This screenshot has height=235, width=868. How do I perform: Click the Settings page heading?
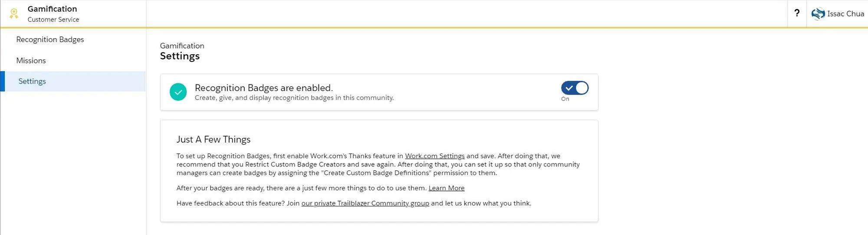[x=180, y=56]
